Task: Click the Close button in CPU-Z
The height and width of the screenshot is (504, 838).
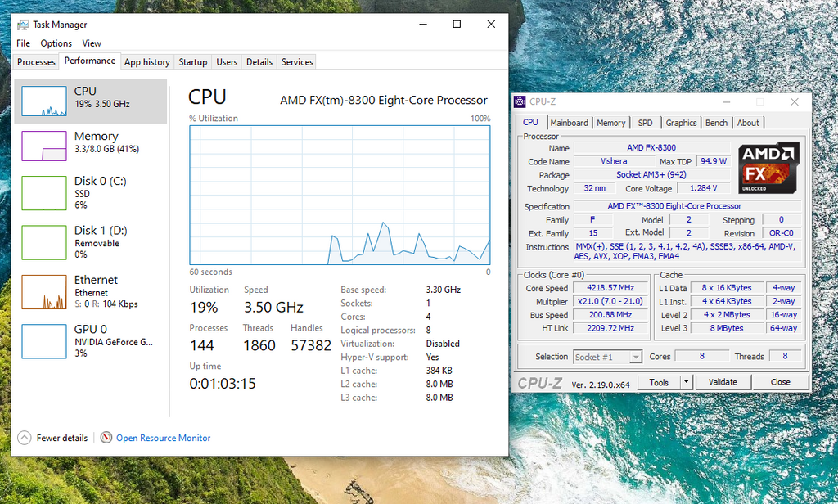Action: point(780,382)
